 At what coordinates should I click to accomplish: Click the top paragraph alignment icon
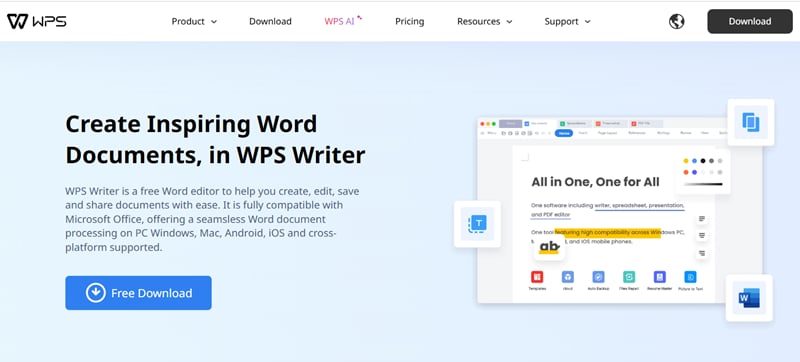702,219
